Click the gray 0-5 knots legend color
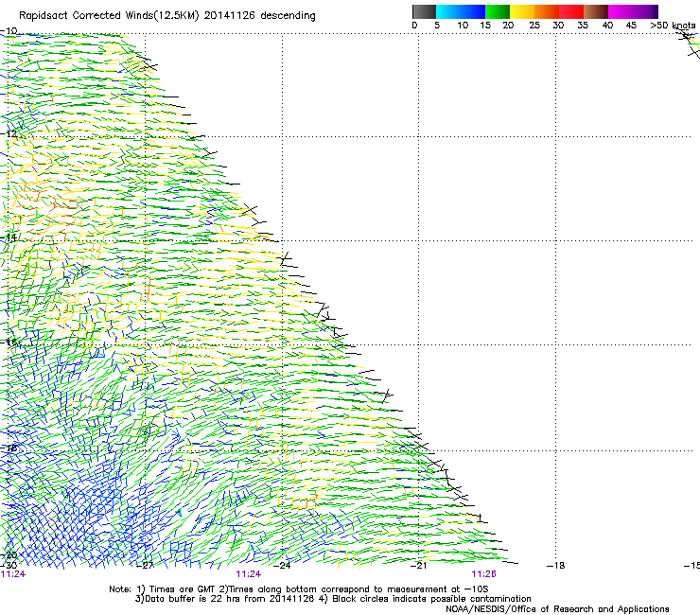This screenshot has width=700, height=615. pyautogui.click(x=424, y=11)
